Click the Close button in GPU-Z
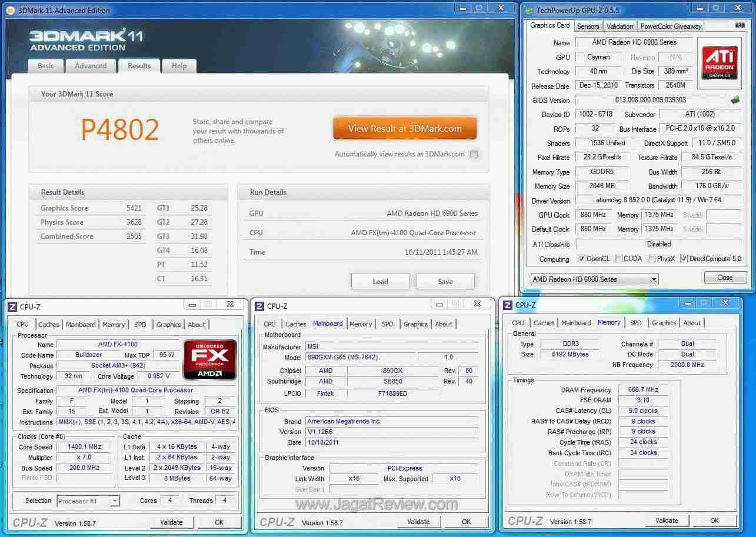Screen dimensions: 756x537 tap(725, 278)
